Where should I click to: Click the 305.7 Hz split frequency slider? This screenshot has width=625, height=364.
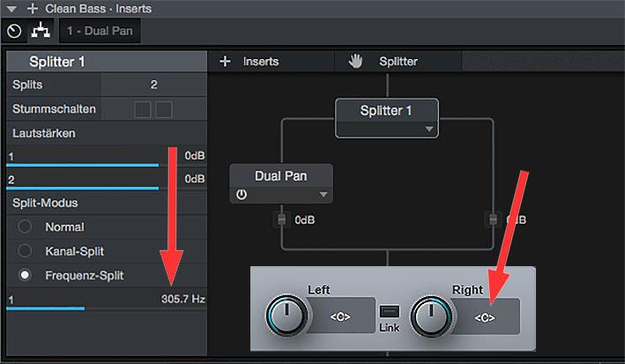[104, 301]
